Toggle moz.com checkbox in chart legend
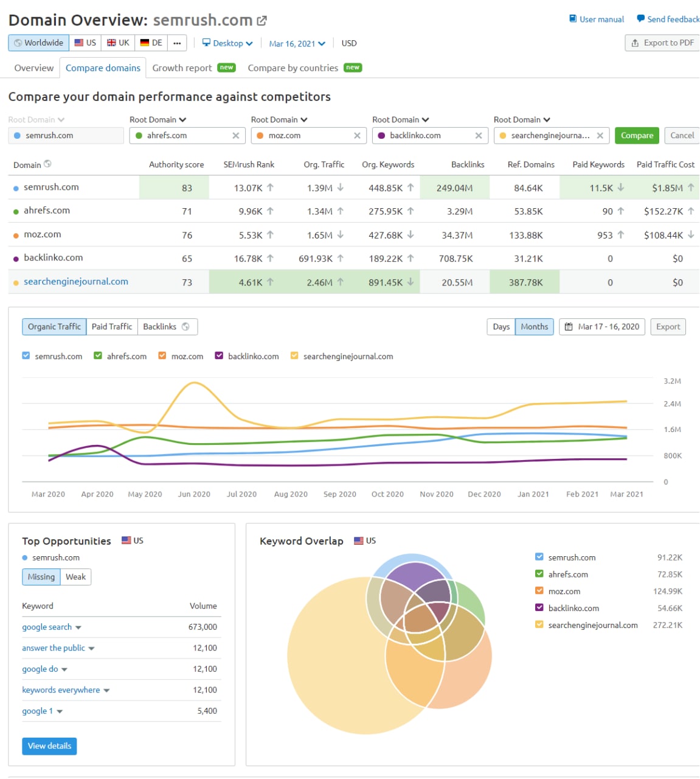The height and width of the screenshot is (779, 700). (x=162, y=355)
